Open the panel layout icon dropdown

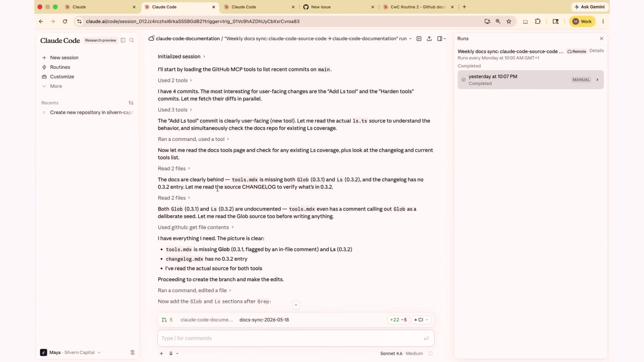pyautogui.click(x=442, y=39)
